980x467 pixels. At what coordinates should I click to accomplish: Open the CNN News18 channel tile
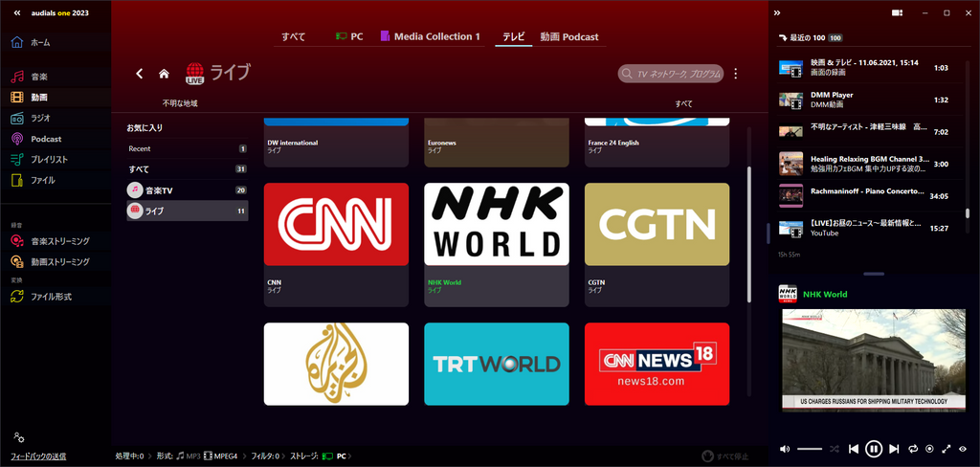(657, 364)
